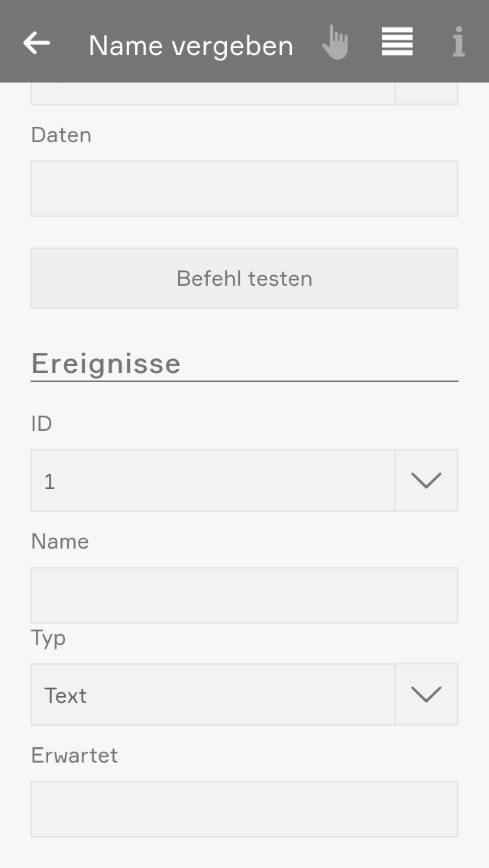Image resolution: width=489 pixels, height=868 pixels.
Task: Click the 'Erwartet' field label
Action: point(75,756)
